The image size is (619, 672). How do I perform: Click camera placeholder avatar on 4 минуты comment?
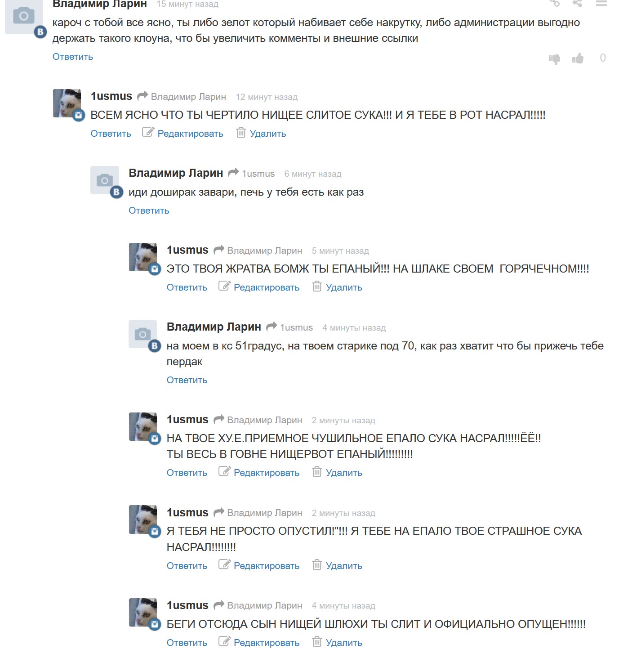pos(143,334)
